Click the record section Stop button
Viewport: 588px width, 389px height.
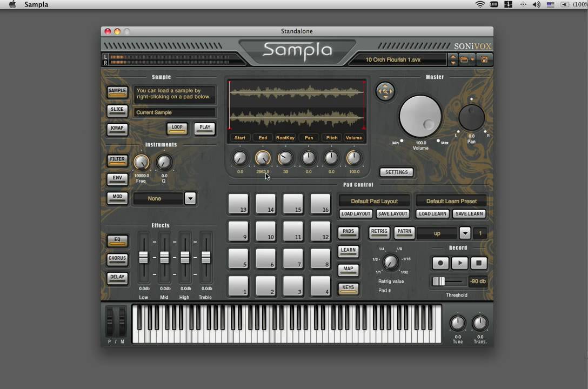[x=479, y=263]
